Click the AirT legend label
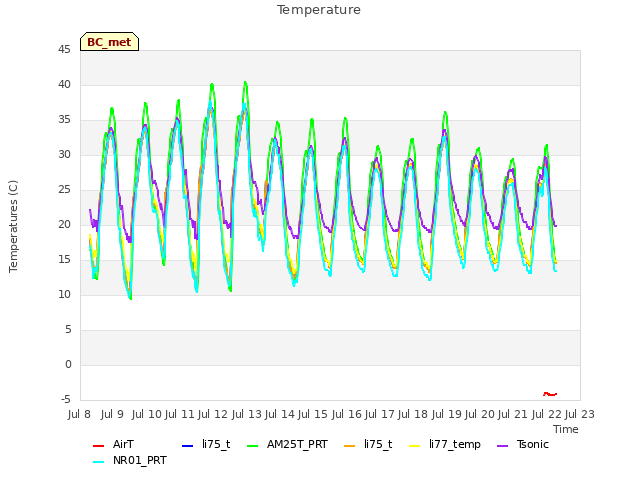 click(123, 444)
